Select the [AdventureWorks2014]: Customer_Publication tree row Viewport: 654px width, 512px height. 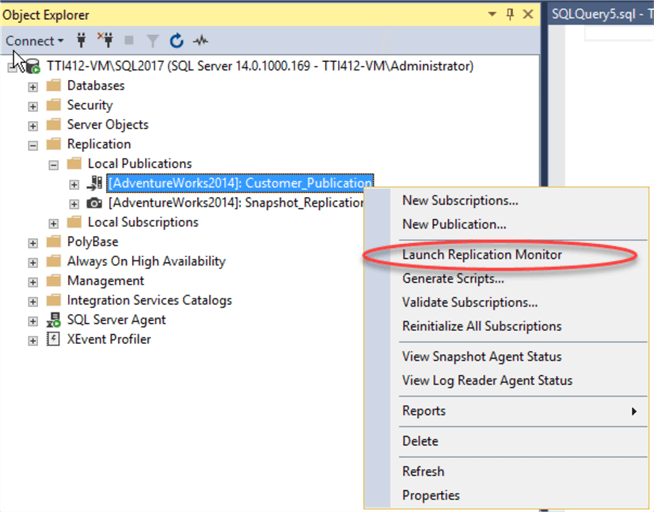[x=240, y=183]
